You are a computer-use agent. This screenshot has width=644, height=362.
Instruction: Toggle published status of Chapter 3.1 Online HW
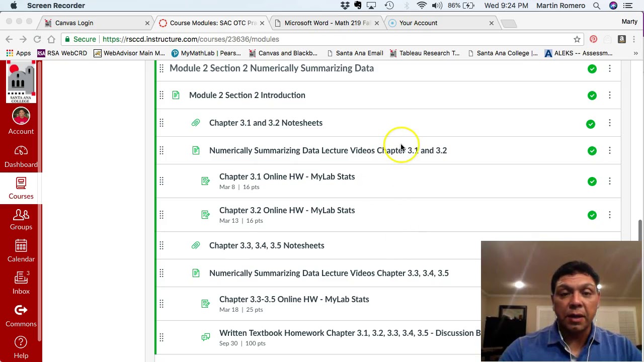click(592, 182)
